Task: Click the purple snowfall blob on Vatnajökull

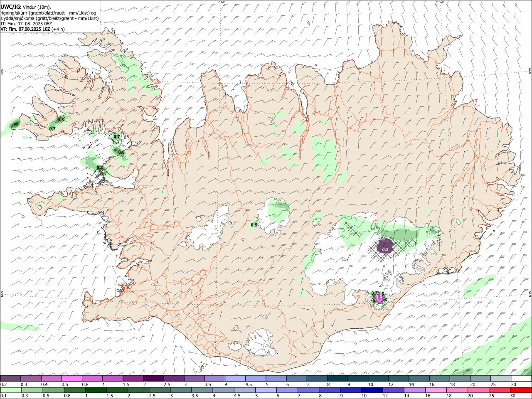Action: point(385,246)
